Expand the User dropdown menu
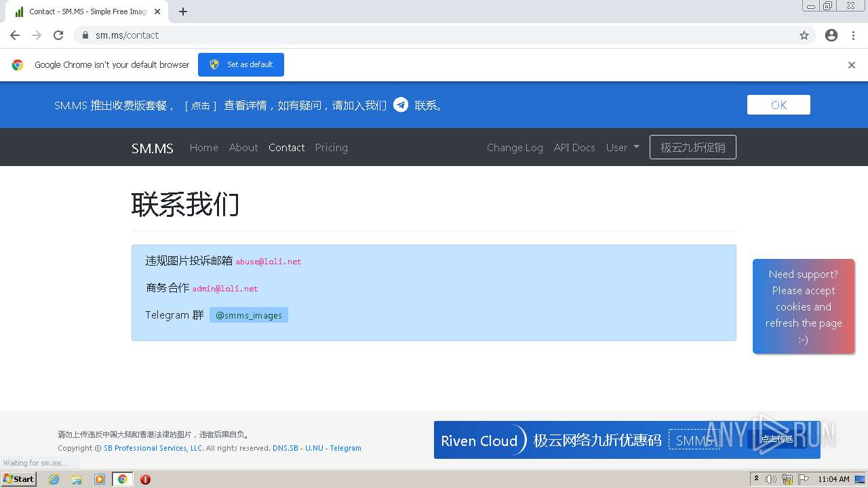Viewport: 868px width, 488px height. [623, 148]
